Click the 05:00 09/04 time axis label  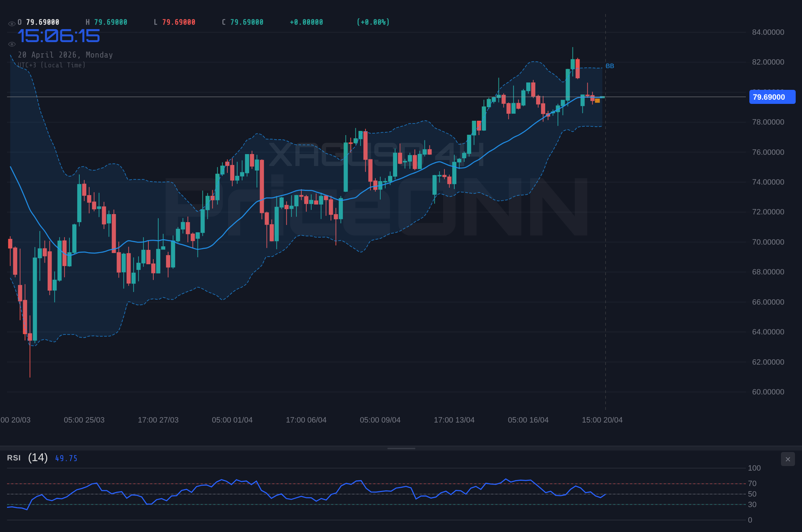(x=380, y=420)
